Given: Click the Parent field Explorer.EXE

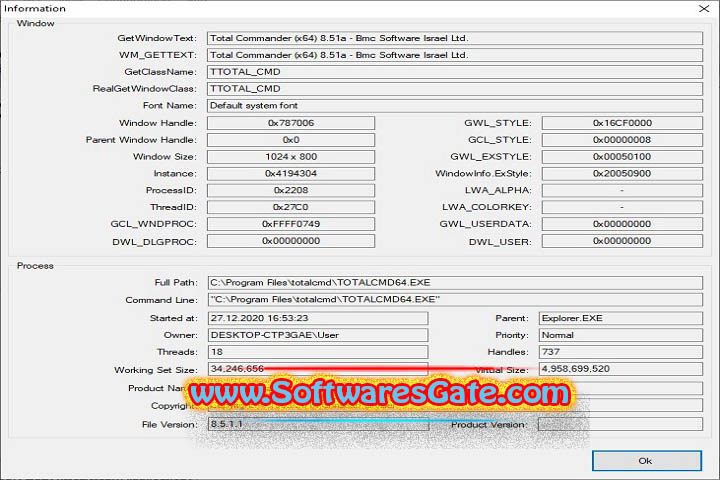Looking at the screenshot, I should point(621,318).
